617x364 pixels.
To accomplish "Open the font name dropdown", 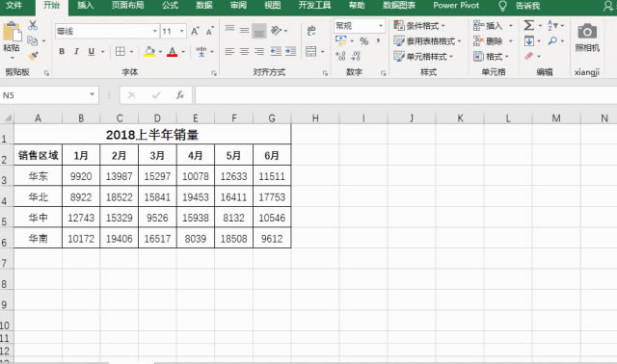I will (154, 31).
